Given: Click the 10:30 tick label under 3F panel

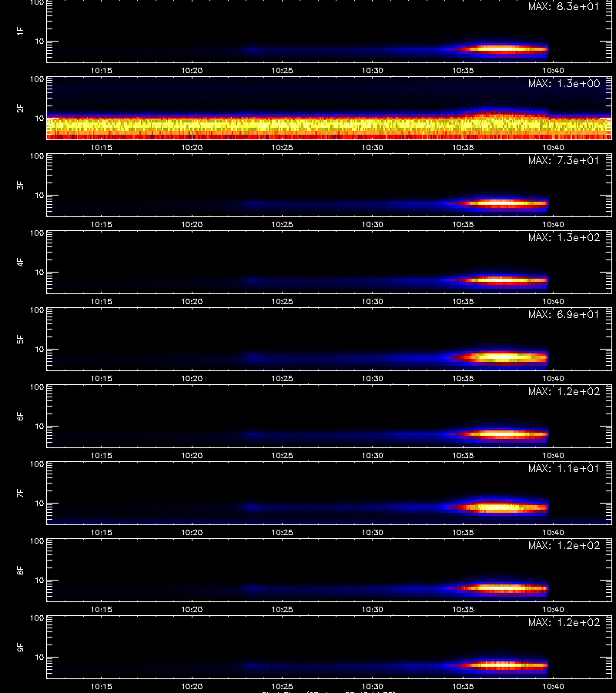Looking at the screenshot, I should (373, 225).
